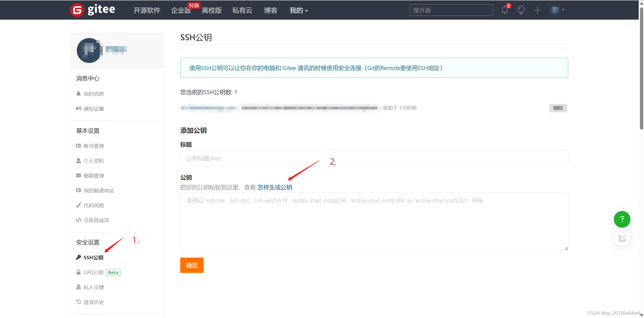This screenshot has width=644, height=318.
Task: Open SSH公钥 key icon sidebar item
Action: coord(90,257)
